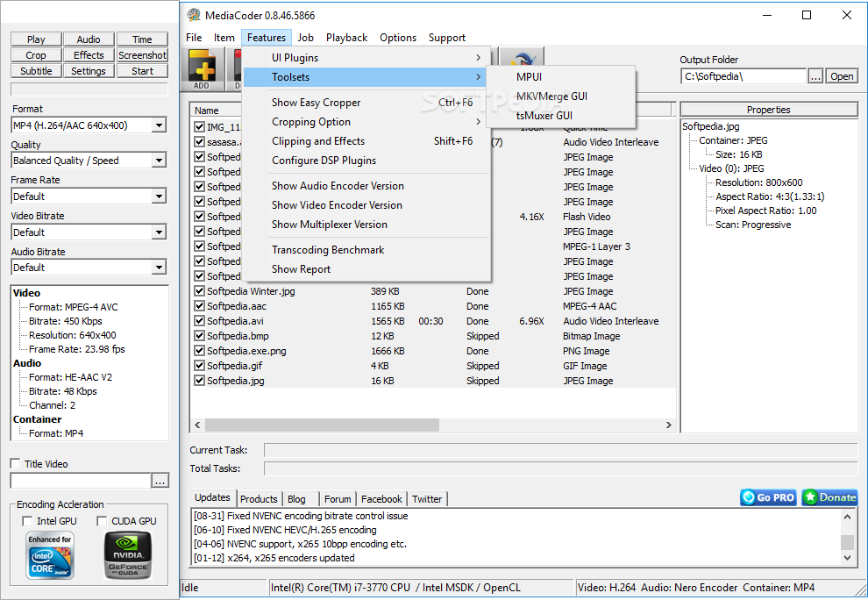Select Show Easy Cropper menu item
Image resolution: width=868 pixels, height=600 pixels.
[x=366, y=103]
